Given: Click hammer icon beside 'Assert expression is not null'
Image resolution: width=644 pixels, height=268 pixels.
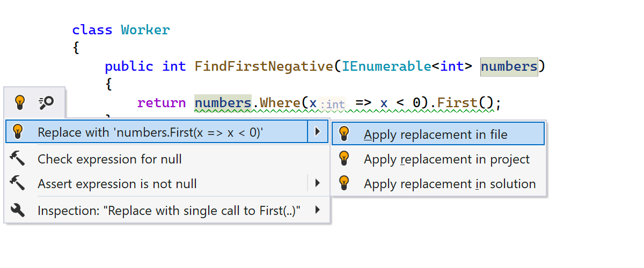Looking at the screenshot, I should pos(18,184).
